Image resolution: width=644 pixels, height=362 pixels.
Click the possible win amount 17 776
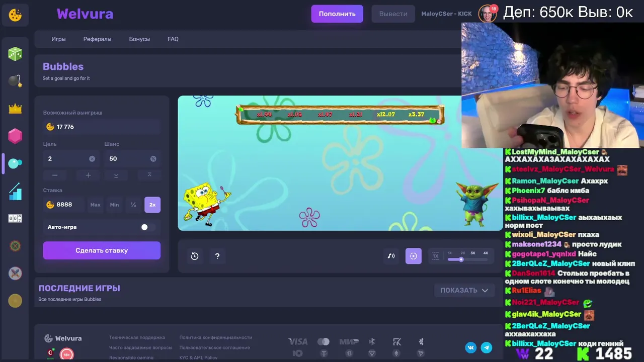tap(65, 127)
